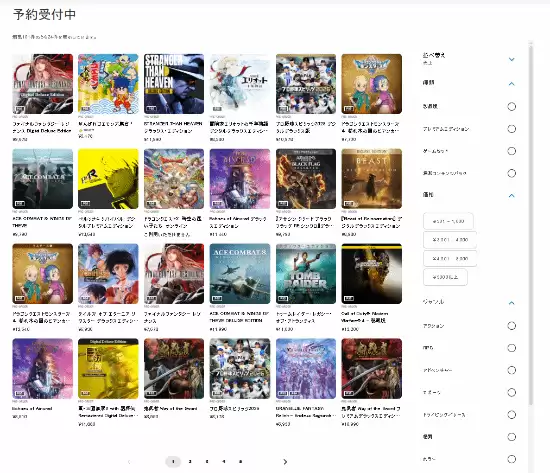Select the genre filter below ドライビング/レース
The width and height of the screenshot is (550, 473).
click(x=511, y=437)
